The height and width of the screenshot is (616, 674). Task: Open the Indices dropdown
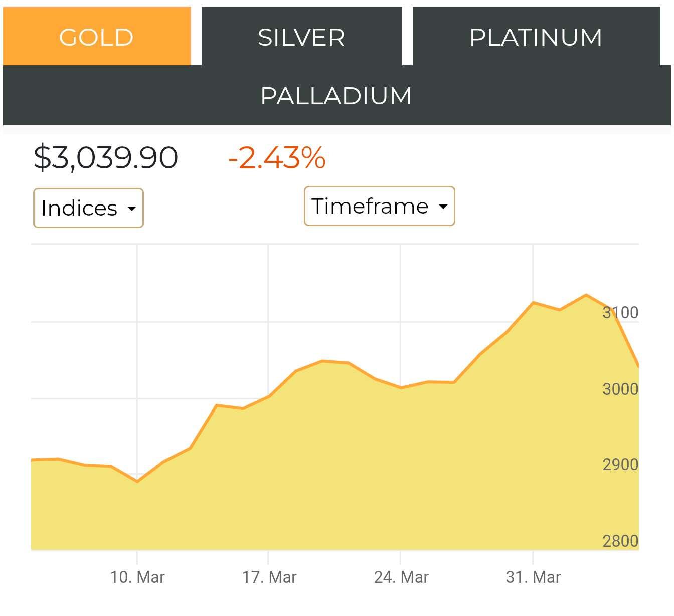pos(88,208)
